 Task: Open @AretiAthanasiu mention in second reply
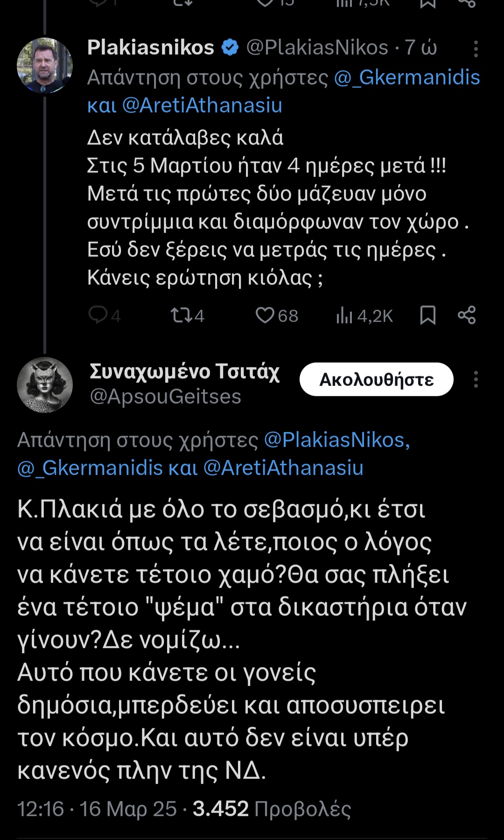click(283, 468)
